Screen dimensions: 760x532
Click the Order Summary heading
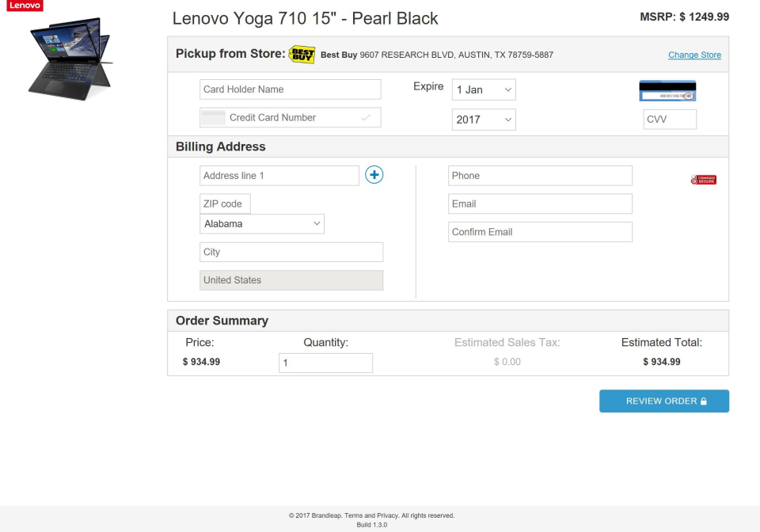tap(222, 321)
